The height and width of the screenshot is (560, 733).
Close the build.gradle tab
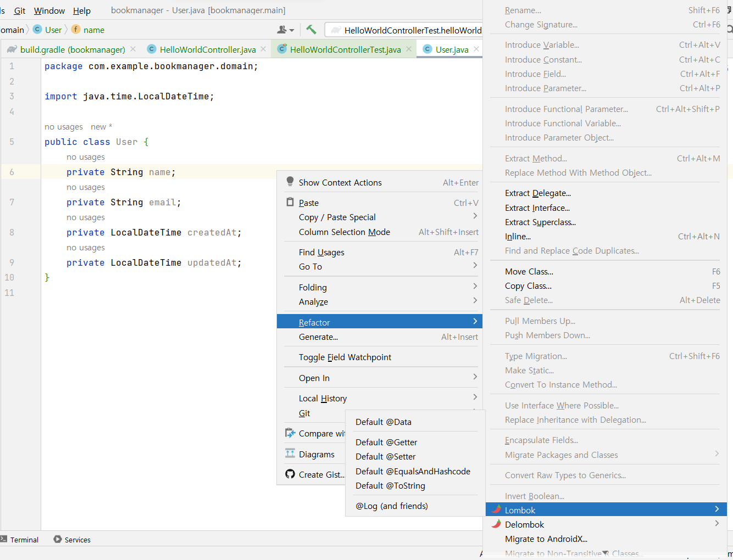(x=133, y=49)
